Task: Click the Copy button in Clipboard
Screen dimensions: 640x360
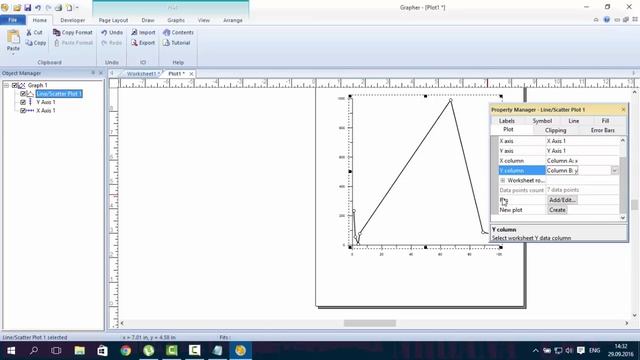Action: point(36,43)
